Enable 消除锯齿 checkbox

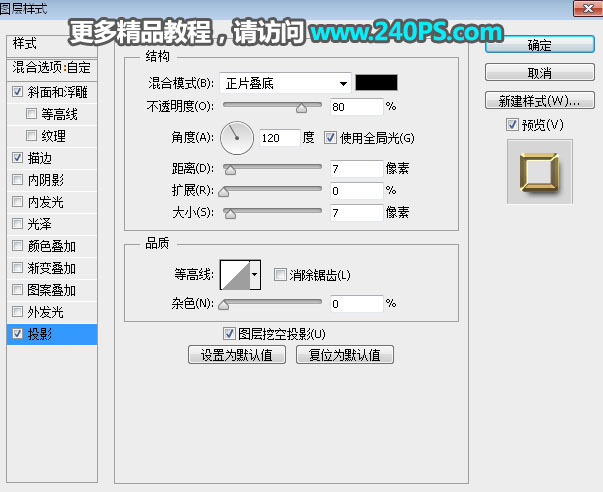280,275
